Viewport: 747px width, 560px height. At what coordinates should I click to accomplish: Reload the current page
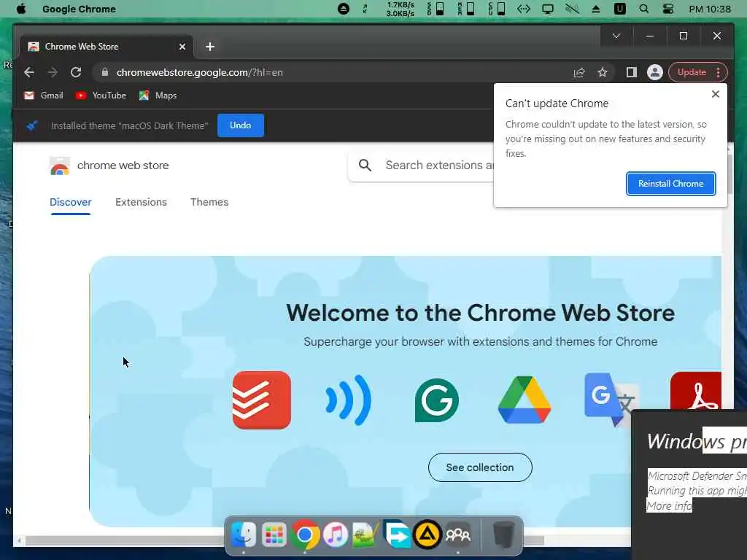76,72
